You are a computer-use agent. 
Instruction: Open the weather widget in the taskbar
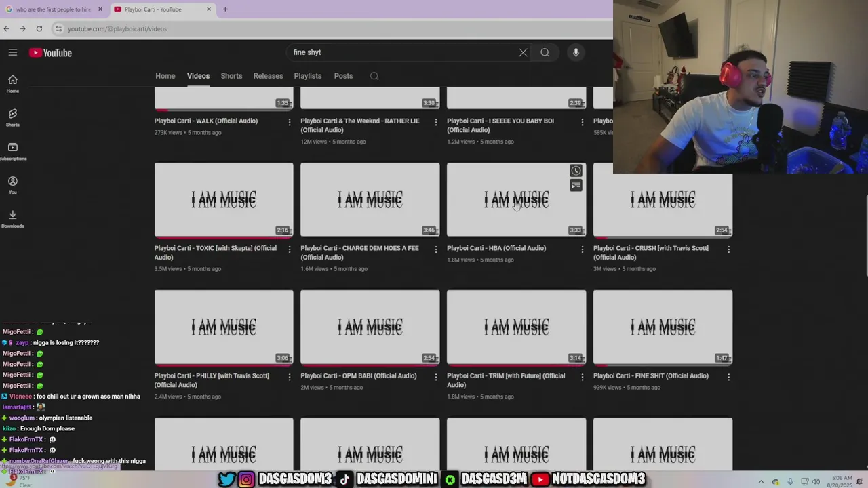20,481
